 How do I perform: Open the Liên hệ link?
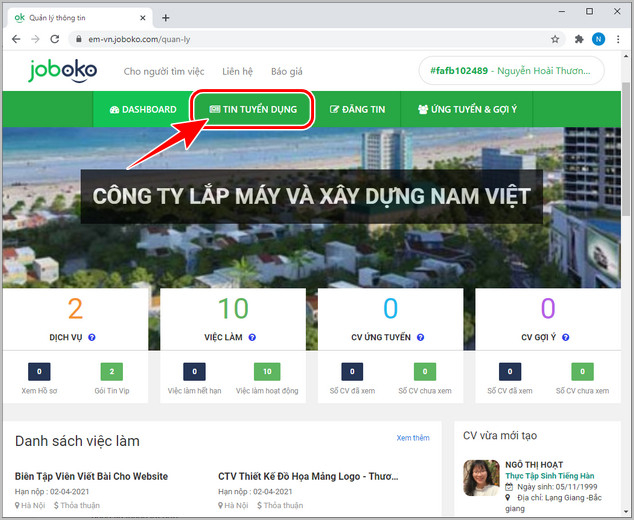click(237, 72)
